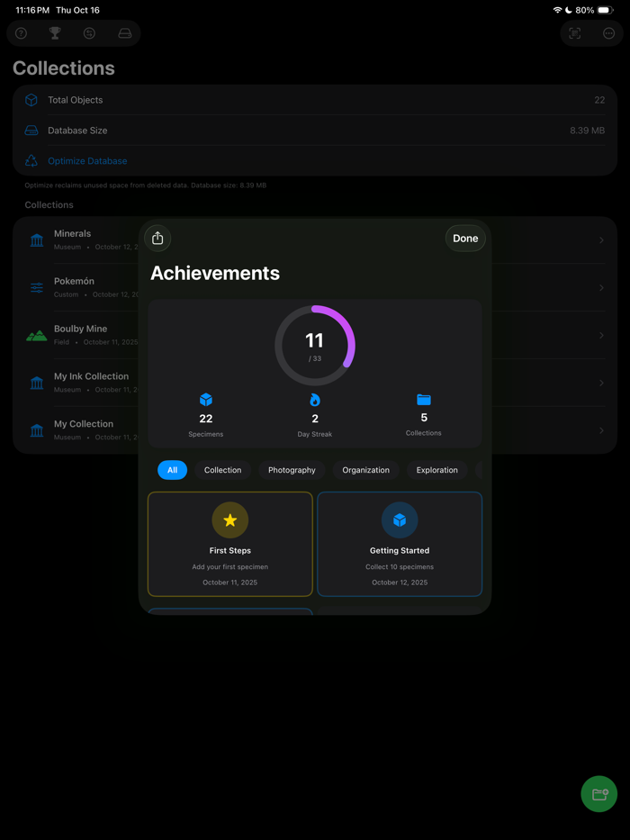This screenshot has height=840, width=630.
Task: Click the 8.39 MB database size value
Action: coord(587,131)
